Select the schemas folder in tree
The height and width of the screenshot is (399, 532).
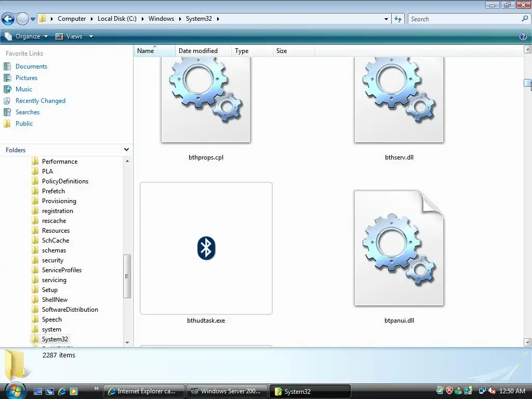click(54, 250)
